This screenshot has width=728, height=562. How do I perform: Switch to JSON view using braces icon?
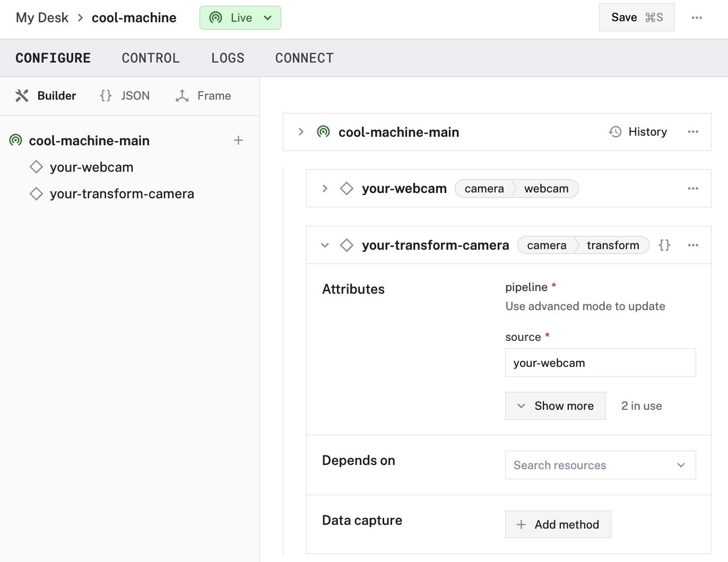105,95
